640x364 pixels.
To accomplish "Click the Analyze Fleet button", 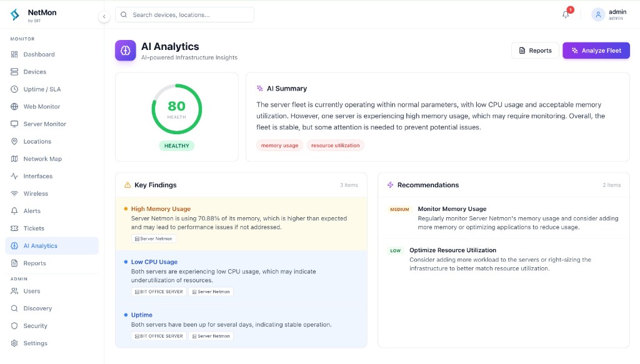I will coord(596,51).
